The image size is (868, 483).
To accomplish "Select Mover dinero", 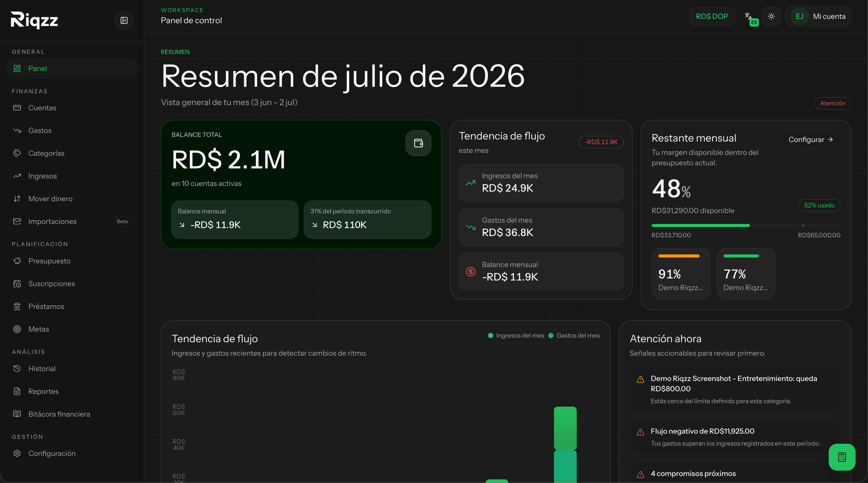I will [x=71, y=199].
